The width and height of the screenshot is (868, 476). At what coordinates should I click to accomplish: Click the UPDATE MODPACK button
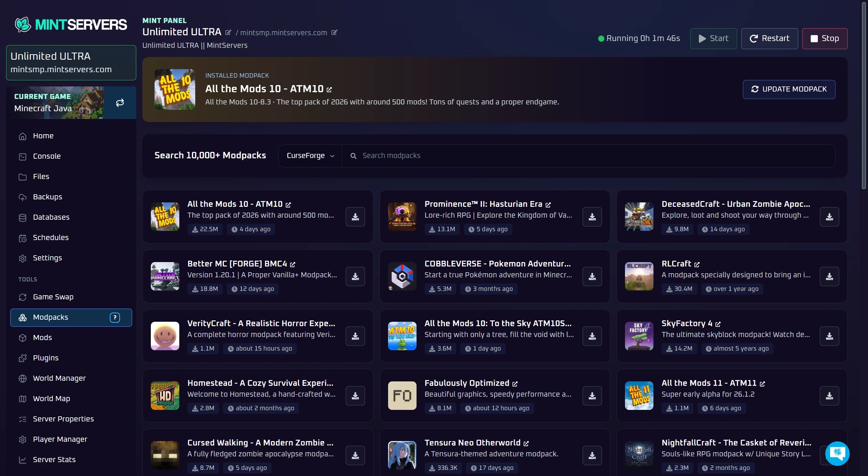[789, 89]
